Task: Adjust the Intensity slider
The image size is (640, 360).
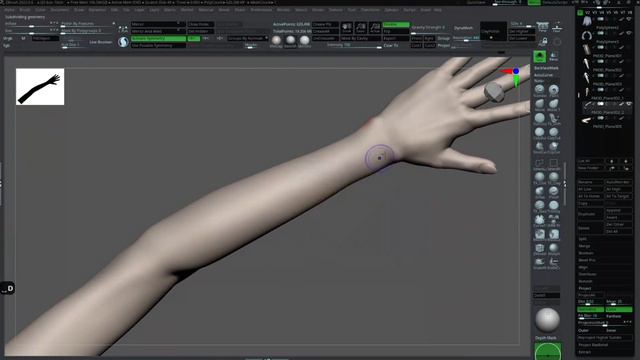Action: pyautogui.click(x=354, y=46)
